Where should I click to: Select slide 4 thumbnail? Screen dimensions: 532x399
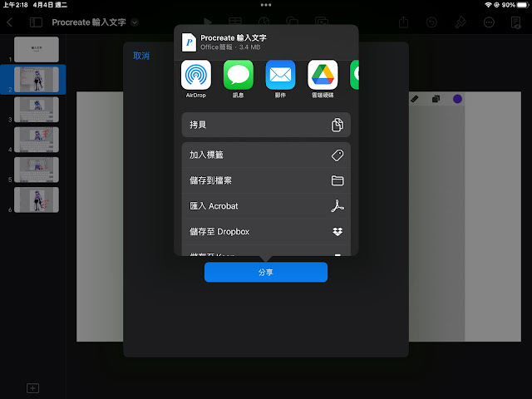[x=37, y=140]
